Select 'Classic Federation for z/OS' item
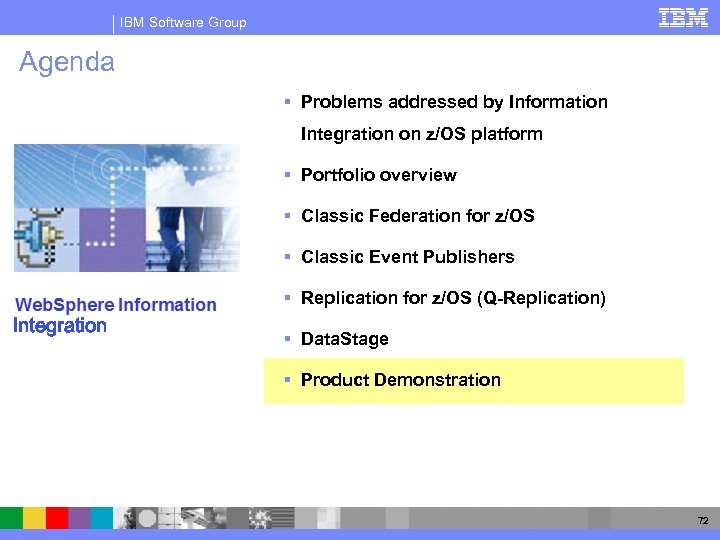 tap(418, 216)
